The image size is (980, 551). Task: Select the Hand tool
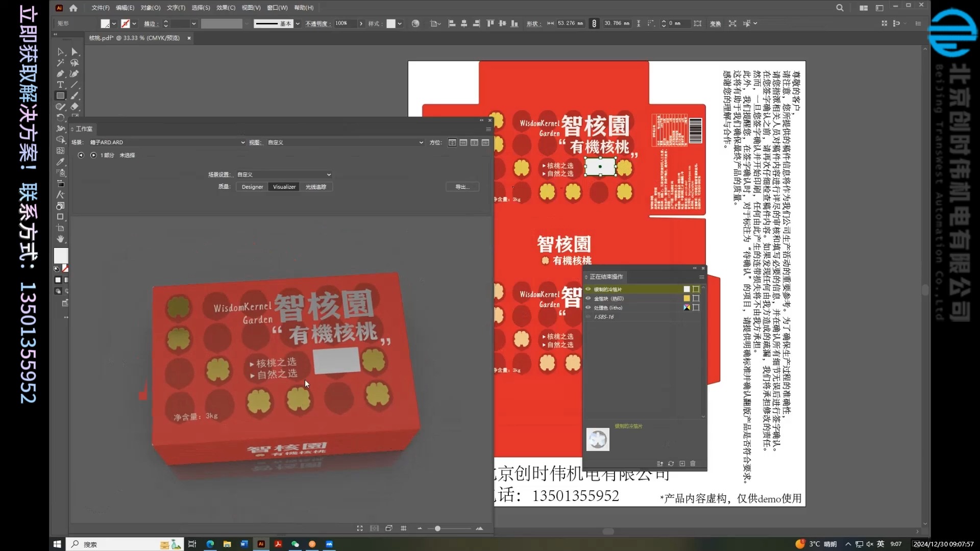point(60,239)
